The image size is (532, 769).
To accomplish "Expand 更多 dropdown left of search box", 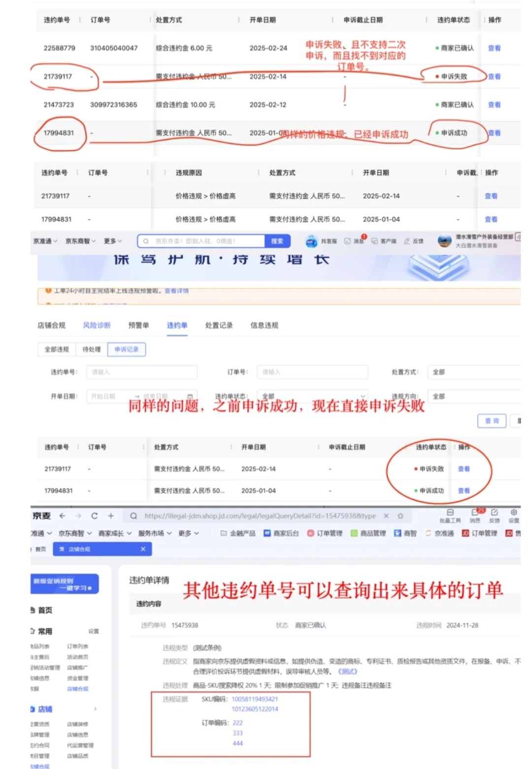I will 113,241.
